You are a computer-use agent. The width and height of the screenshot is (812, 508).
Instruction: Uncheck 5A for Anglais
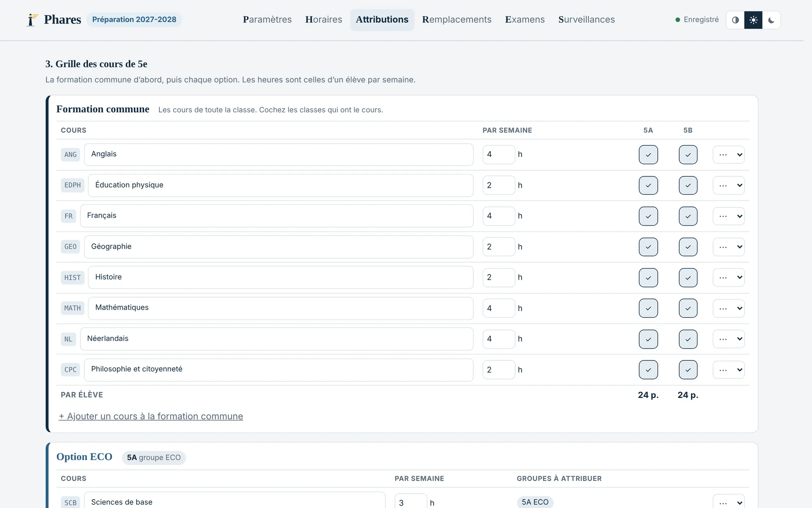pyautogui.click(x=648, y=155)
